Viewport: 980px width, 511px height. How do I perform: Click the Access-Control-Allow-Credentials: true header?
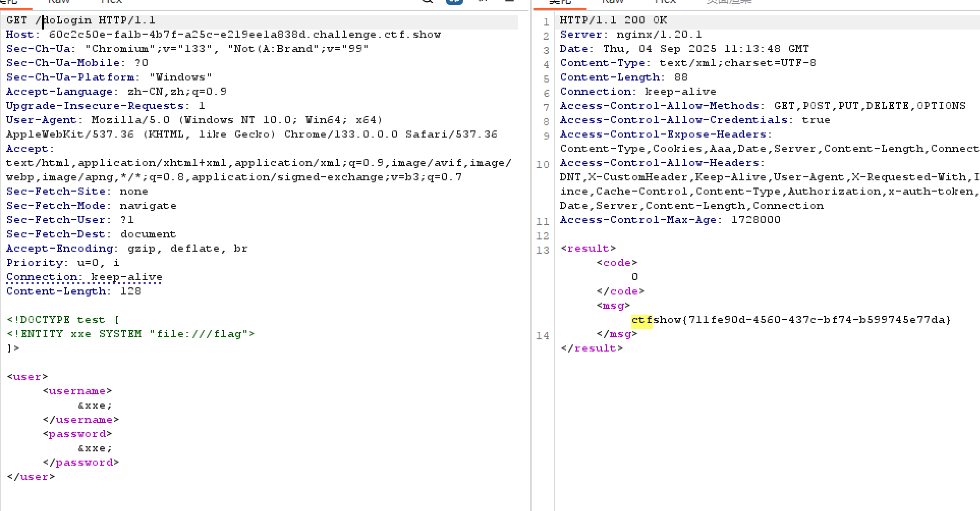[x=695, y=120]
